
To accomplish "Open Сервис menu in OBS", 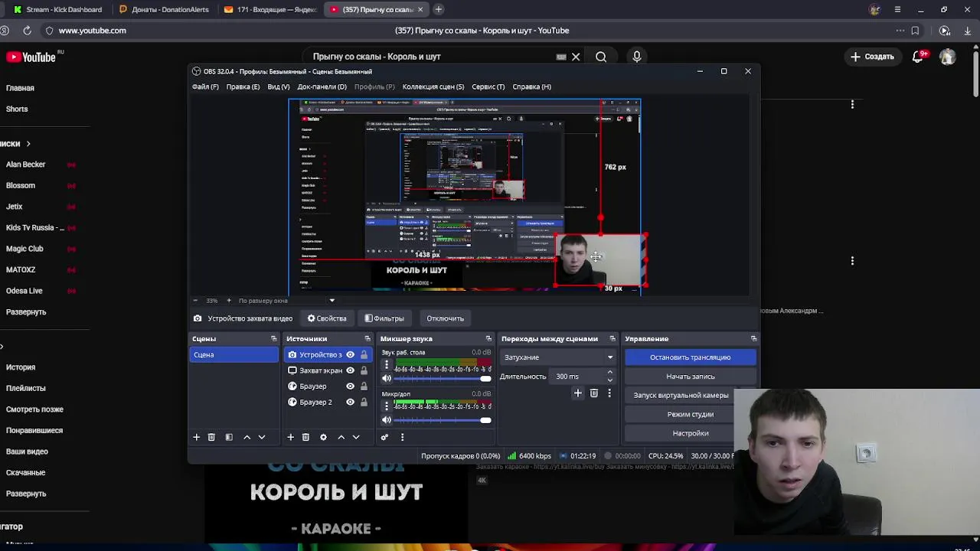I will coord(488,86).
